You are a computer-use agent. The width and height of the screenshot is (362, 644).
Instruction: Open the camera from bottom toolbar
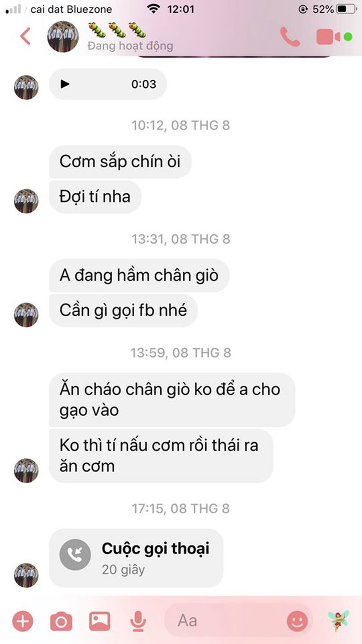61,622
